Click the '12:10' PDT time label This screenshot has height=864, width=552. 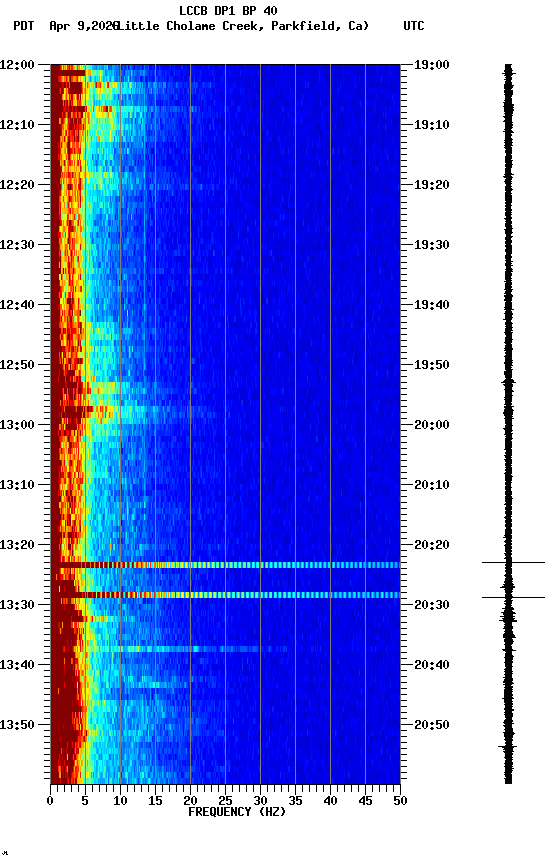coord(17,125)
